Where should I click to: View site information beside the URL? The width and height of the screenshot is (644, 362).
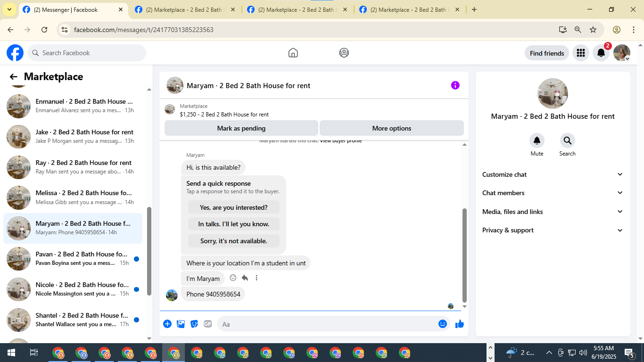tap(65, 30)
